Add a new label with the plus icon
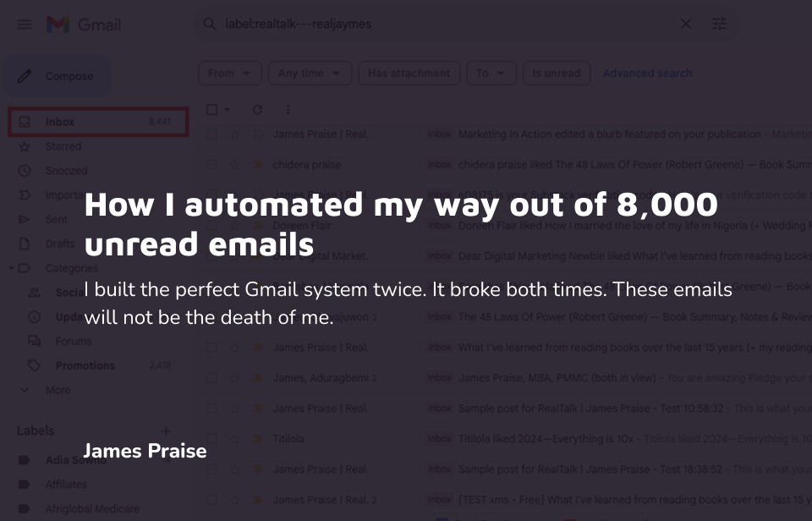Image resolution: width=812 pixels, height=521 pixels. tap(167, 431)
